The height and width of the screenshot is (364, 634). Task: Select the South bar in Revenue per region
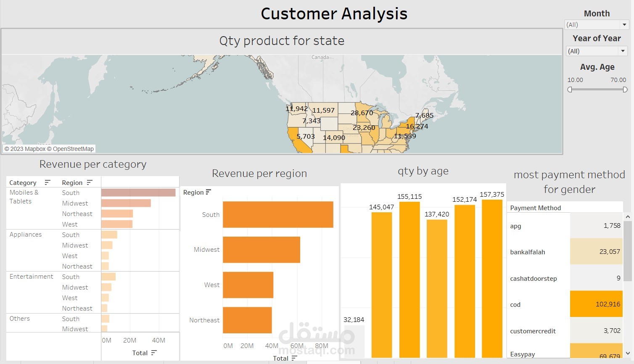pyautogui.click(x=277, y=214)
